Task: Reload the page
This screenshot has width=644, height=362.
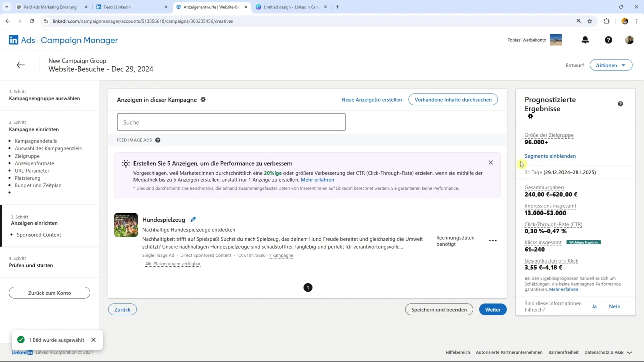Action: tap(32, 21)
